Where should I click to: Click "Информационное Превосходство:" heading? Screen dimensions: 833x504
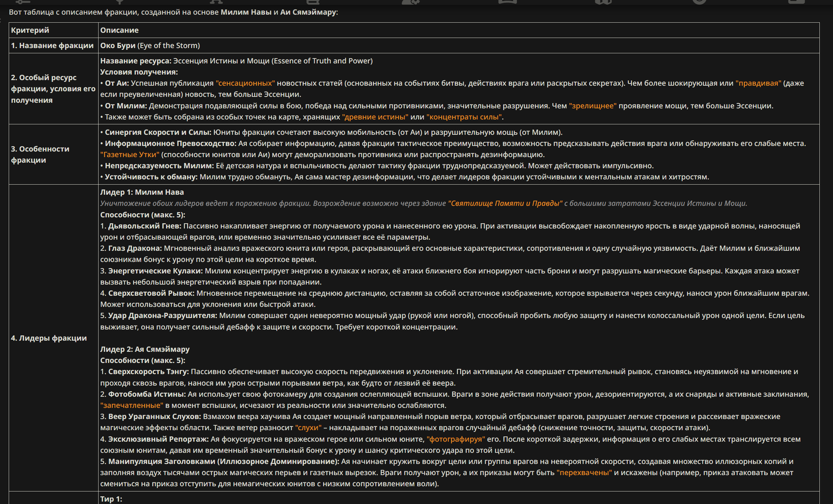pos(171,144)
